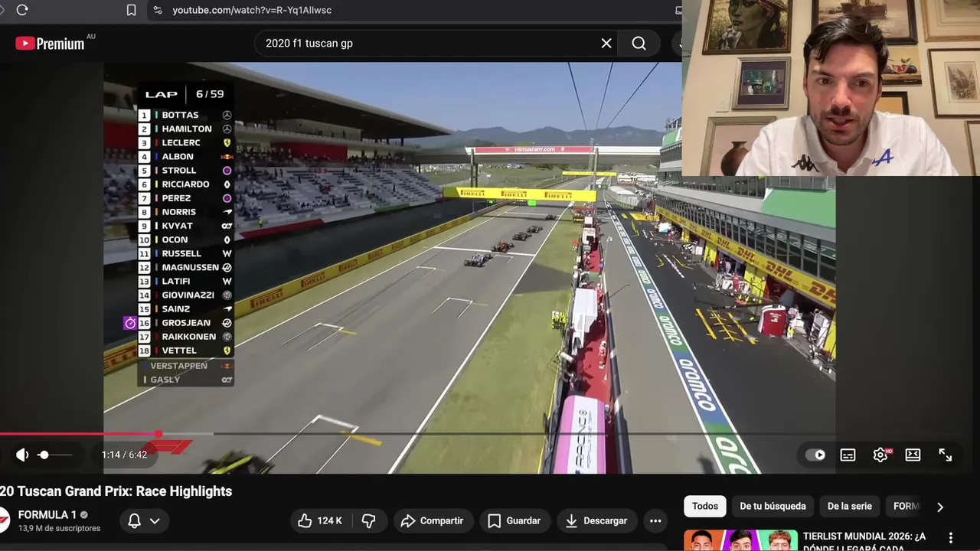Dislike the video with thumbs down
Screen dimensions: 980x551
369,520
